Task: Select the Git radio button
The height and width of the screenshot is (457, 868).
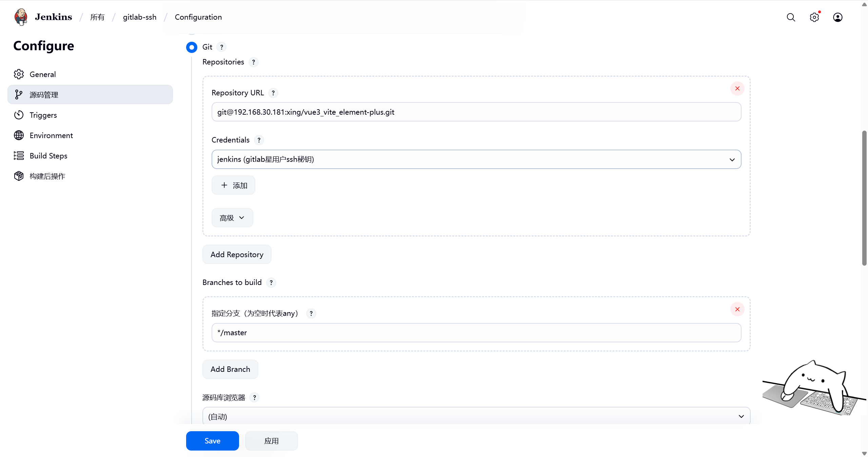Action: click(192, 47)
